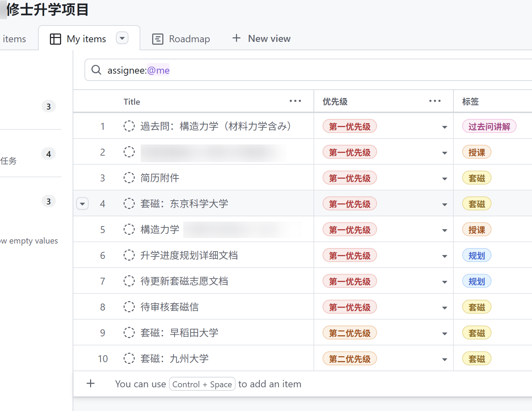Open the My items view options dropdown
This screenshot has width=532, height=411.
(x=122, y=38)
